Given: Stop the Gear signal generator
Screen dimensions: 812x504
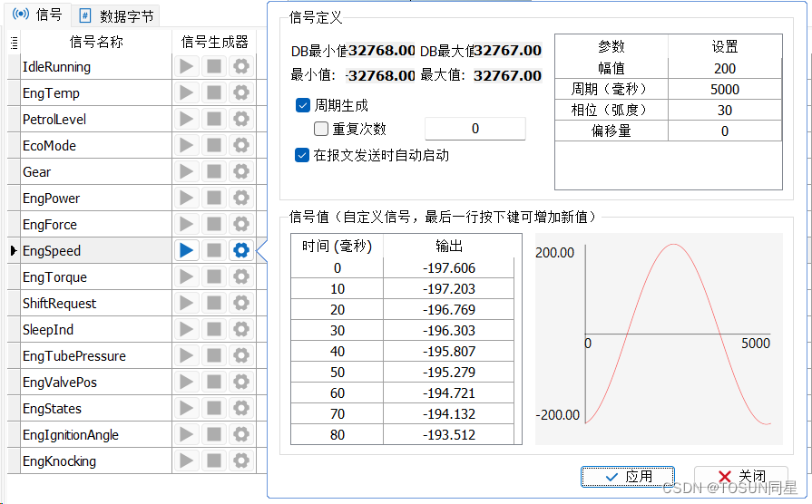Looking at the screenshot, I should click(x=214, y=172).
